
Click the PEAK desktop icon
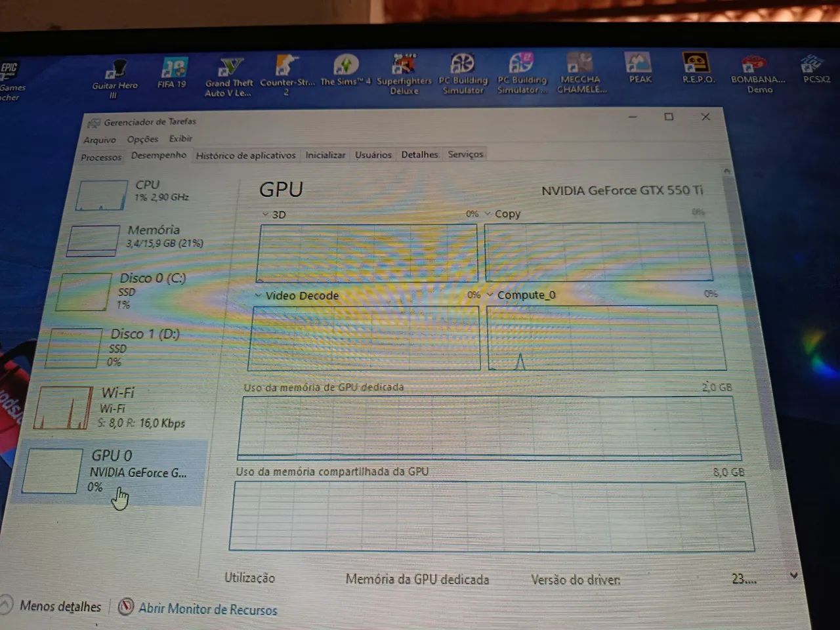point(639,68)
